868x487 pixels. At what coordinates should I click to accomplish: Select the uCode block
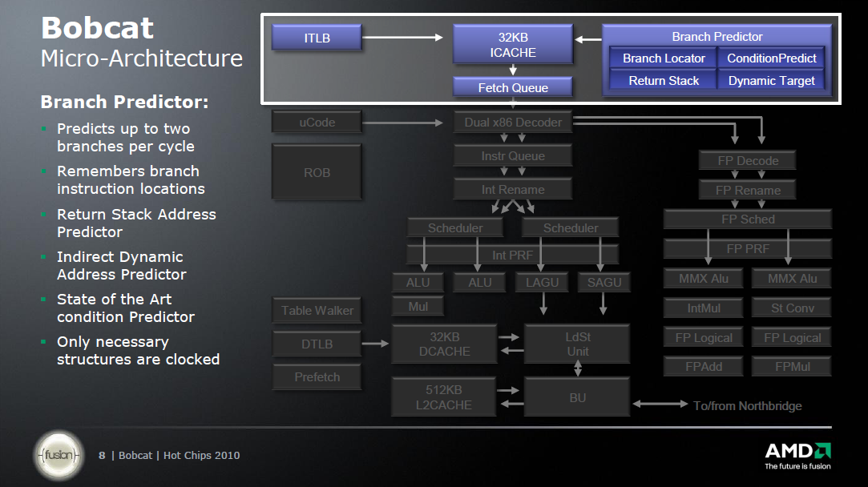tap(317, 123)
